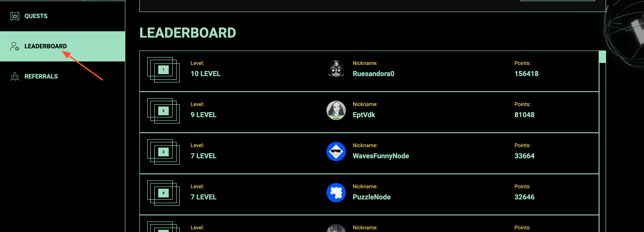Click the nickname EptVdk
The height and width of the screenshot is (232, 644).
[364, 115]
